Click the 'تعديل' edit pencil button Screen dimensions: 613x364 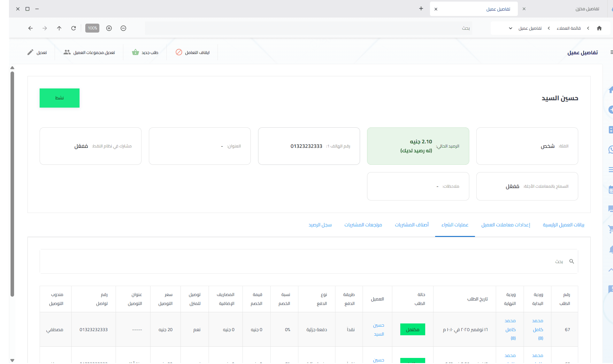tap(37, 52)
